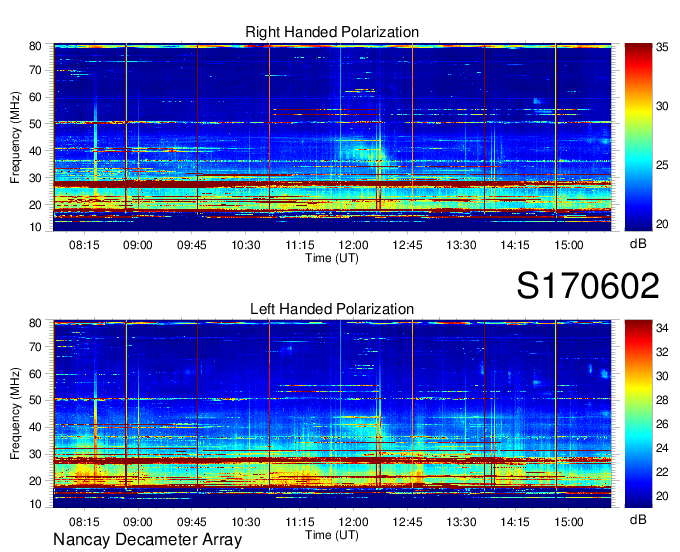Click 12:45 time tick of Left Handed plot
Screen dimensions: 680x552
[x=407, y=522]
